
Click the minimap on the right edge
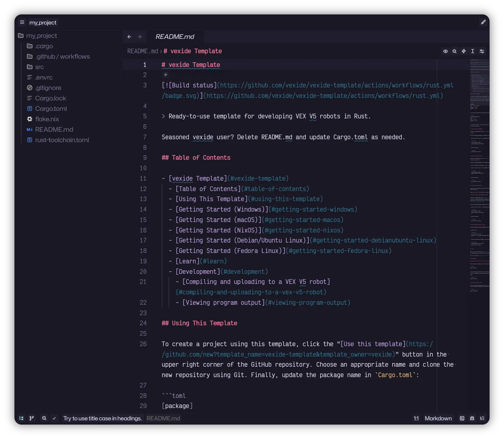(x=480, y=176)
